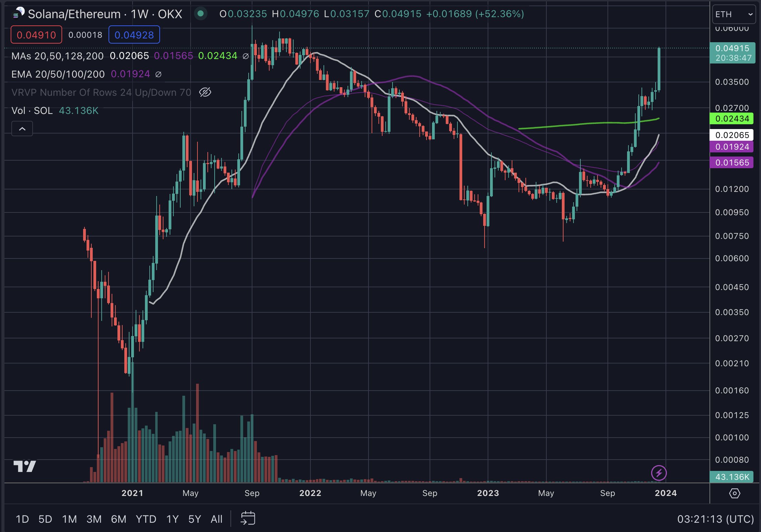Click the MAs indicator error circle icon
761x532 pixels.
point(246,56)
